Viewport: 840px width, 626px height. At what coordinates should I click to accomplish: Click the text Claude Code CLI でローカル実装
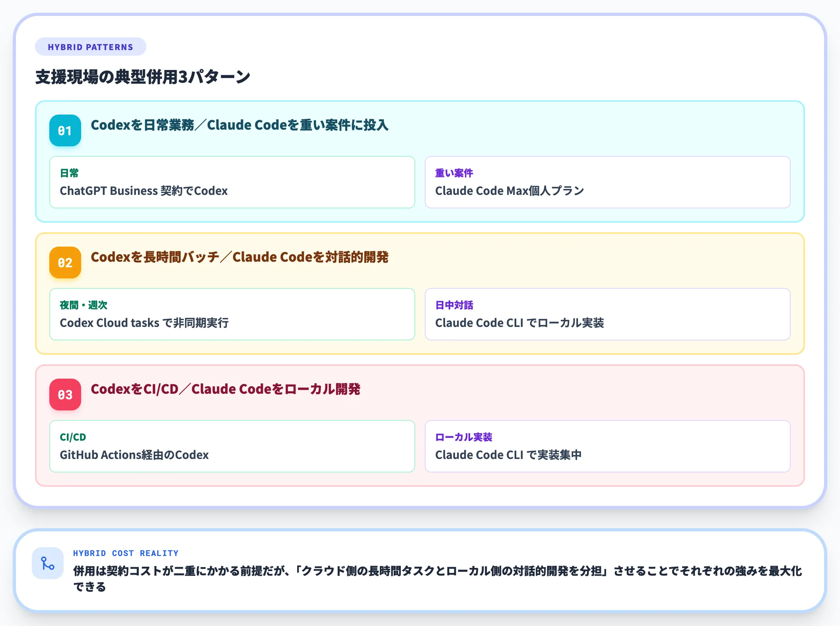tap(519, 323)
